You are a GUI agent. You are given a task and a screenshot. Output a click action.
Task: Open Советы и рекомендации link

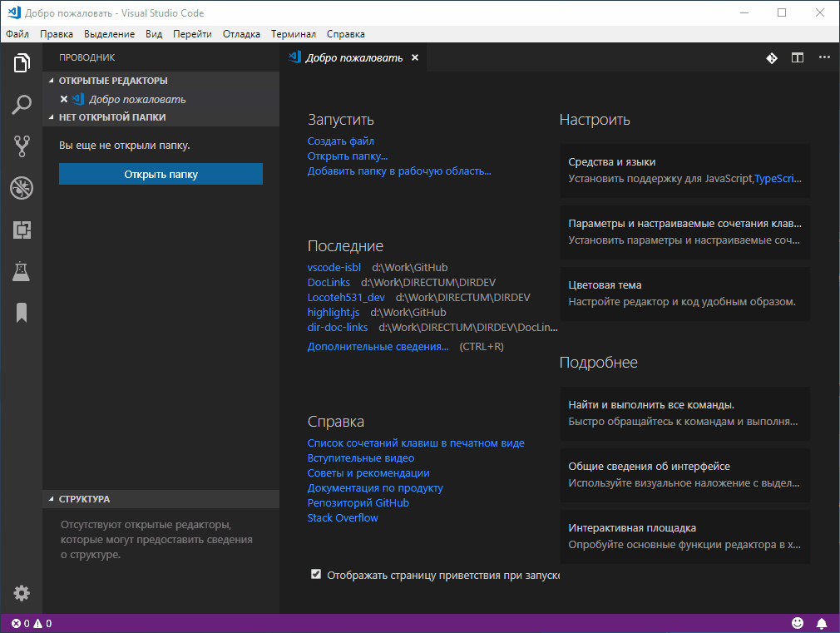coord(368,473)
